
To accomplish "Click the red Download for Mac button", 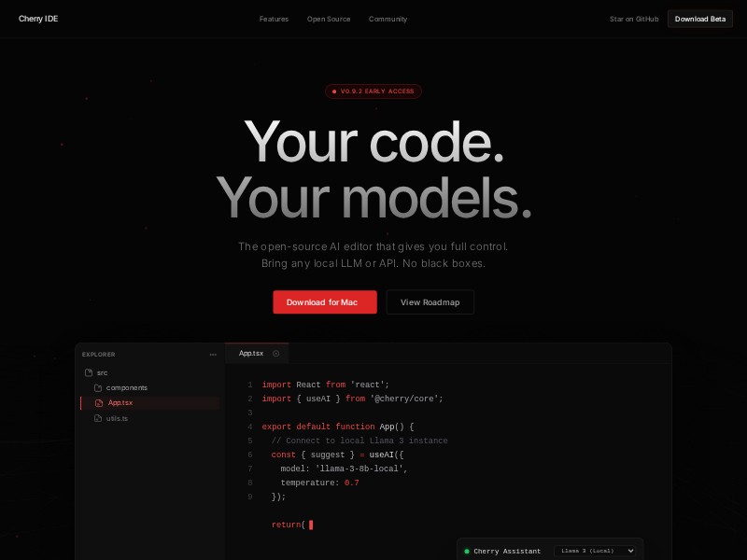I will [325, 301].
